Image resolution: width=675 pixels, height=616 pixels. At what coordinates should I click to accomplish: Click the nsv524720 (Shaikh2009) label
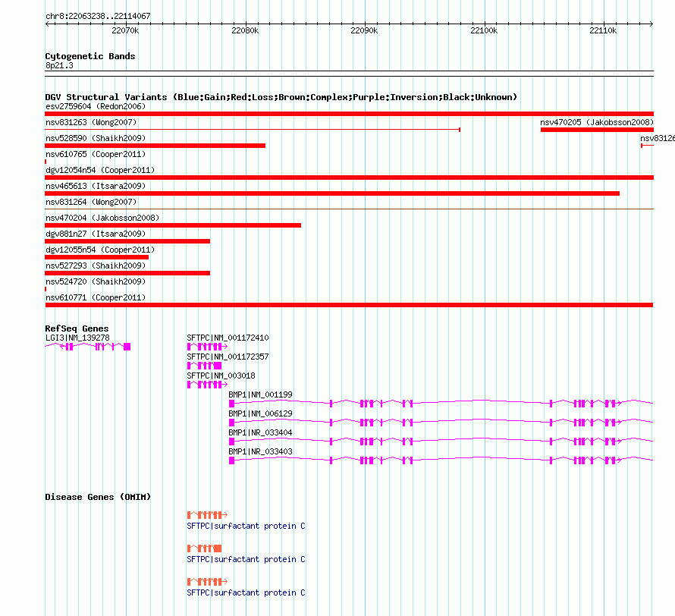tap(96, 281)
